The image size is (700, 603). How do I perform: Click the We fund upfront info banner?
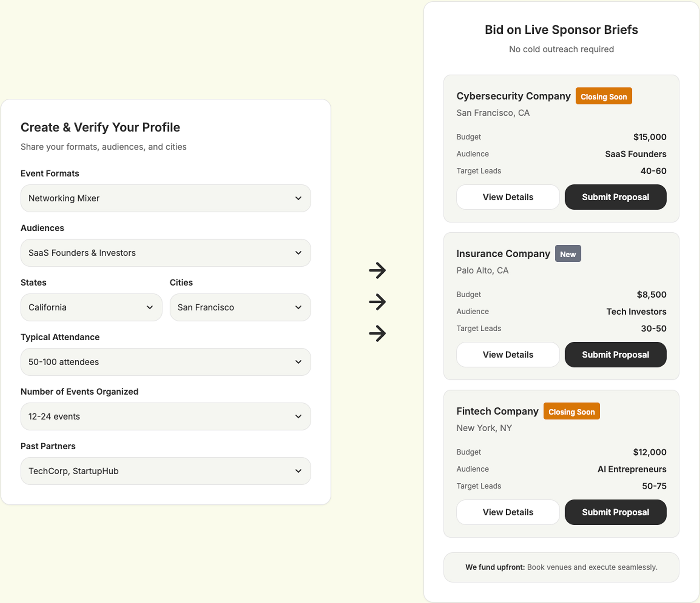[x=561, y=567]
